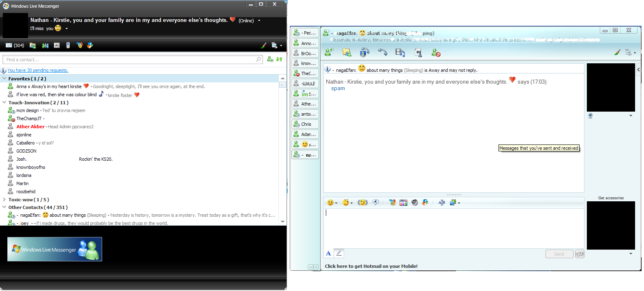This screenshot has height=291, width=644.
Task: Click Share files icon in conversation toolbar
Action: point(347,52)
